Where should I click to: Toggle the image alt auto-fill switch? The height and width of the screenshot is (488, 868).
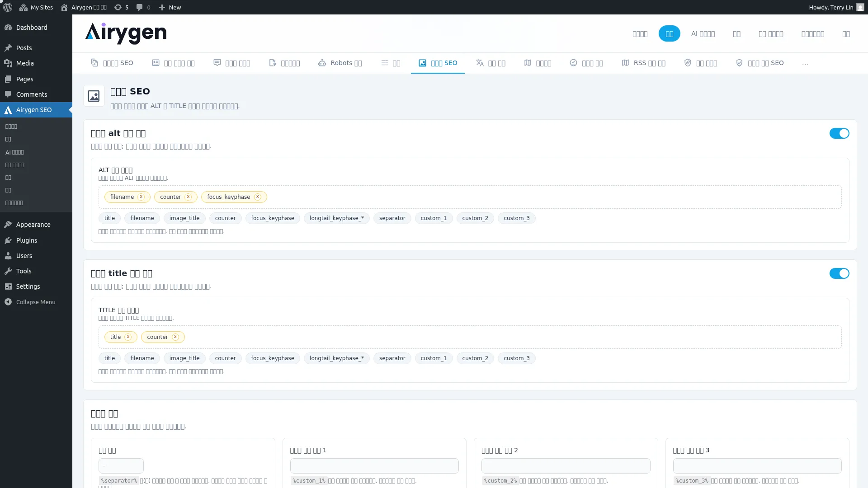839,133
